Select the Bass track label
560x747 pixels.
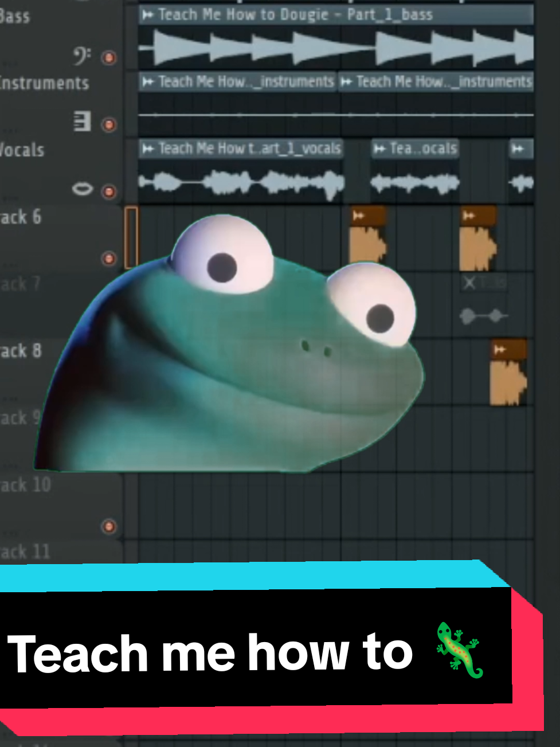point(15,16)
